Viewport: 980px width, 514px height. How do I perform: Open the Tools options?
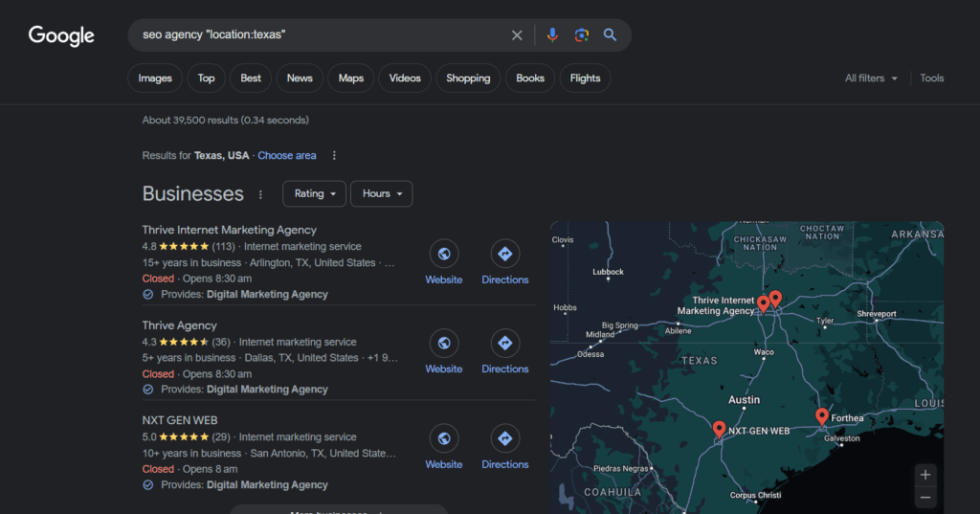click(x=931, y=78)
